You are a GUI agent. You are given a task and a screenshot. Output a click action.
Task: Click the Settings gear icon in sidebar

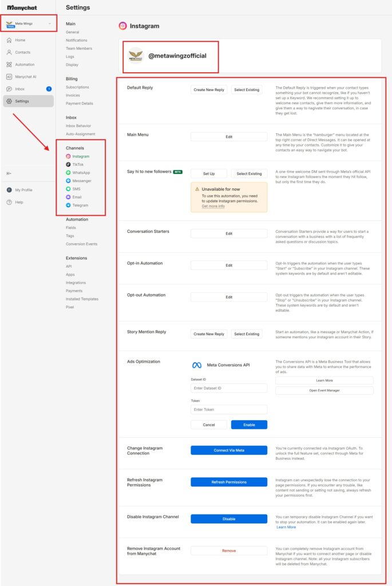9,101
